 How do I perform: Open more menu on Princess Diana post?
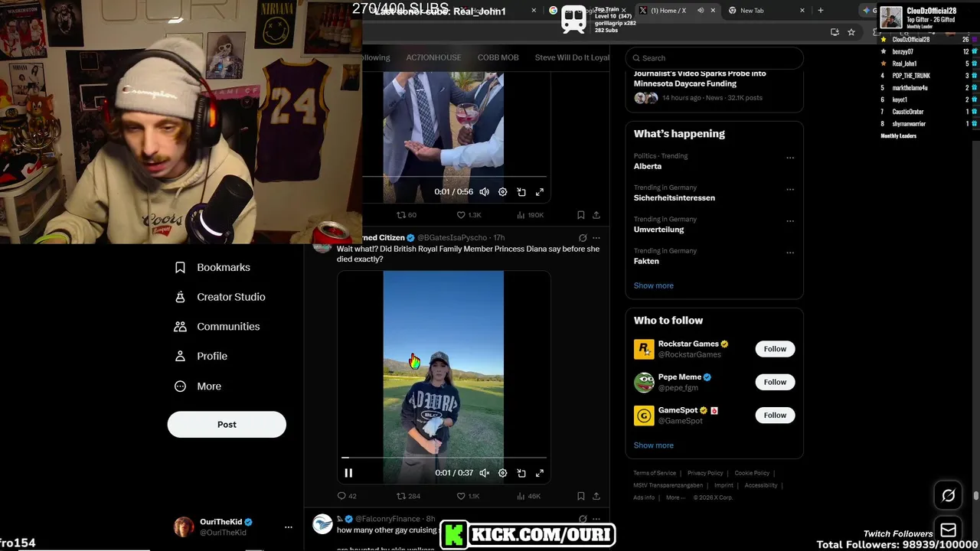[x=596, y=238]
